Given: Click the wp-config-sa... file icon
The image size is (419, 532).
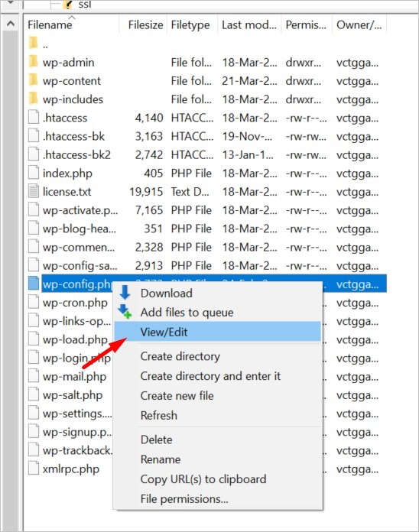Looking at the screenshot, I should (33, 265).
